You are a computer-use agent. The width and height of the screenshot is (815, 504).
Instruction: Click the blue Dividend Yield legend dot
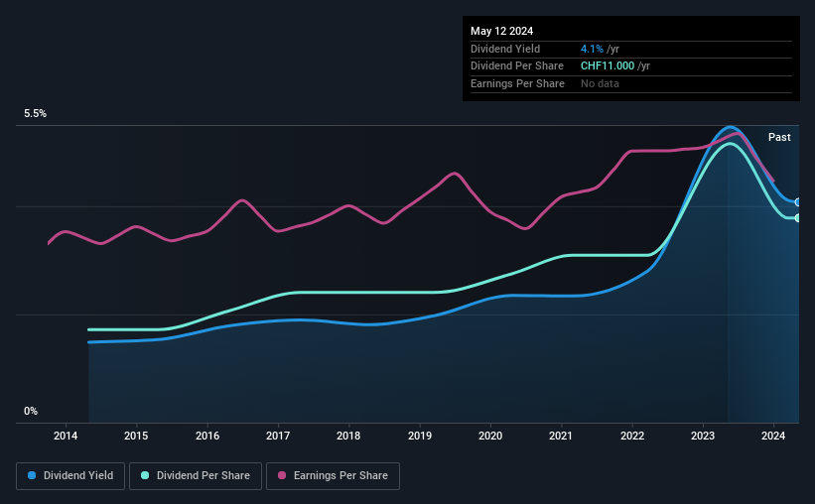point(32,475)
